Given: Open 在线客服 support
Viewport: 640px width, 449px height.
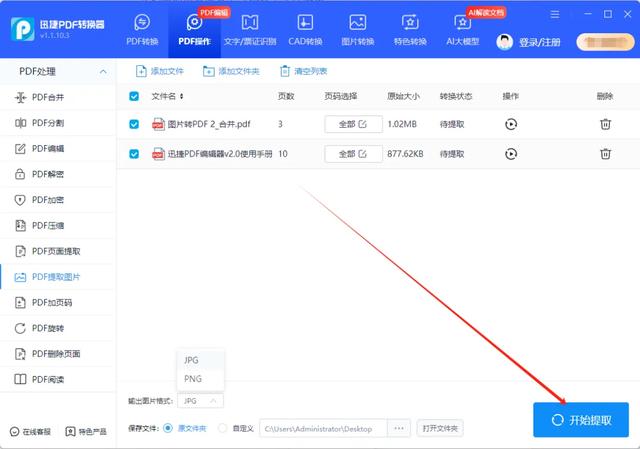Looking at the screenshot, I should (31, 431).
